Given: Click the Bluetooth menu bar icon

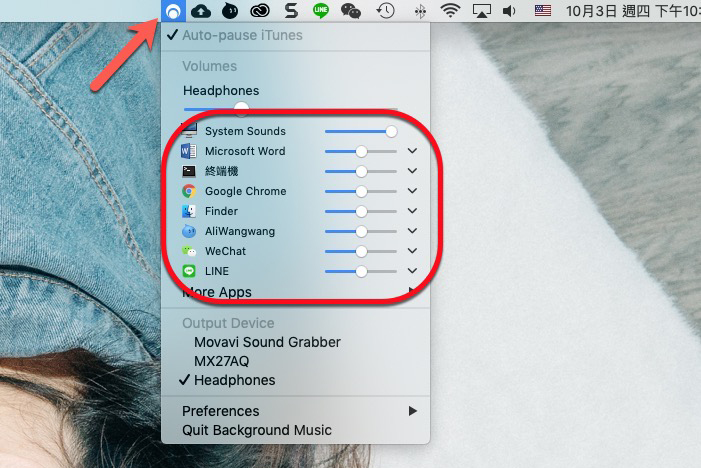Looking at the screenshot, I should tap(420, 11).
